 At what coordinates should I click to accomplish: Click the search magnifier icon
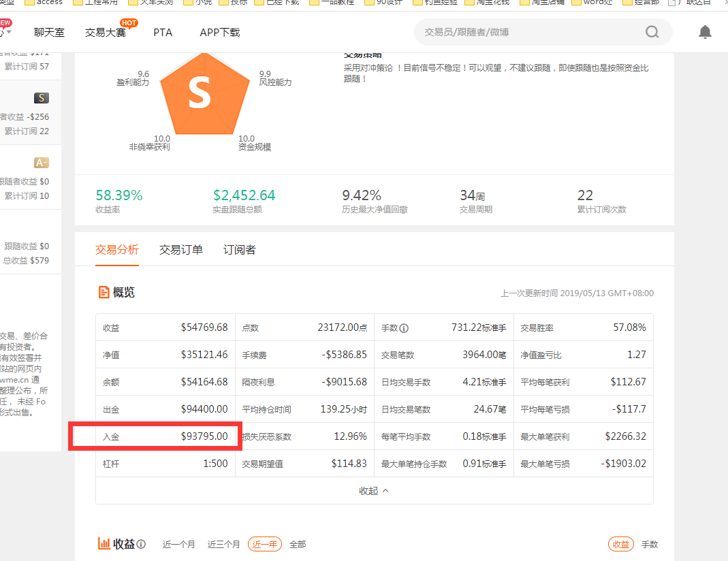pyautogui.click(x=652, y=32)
